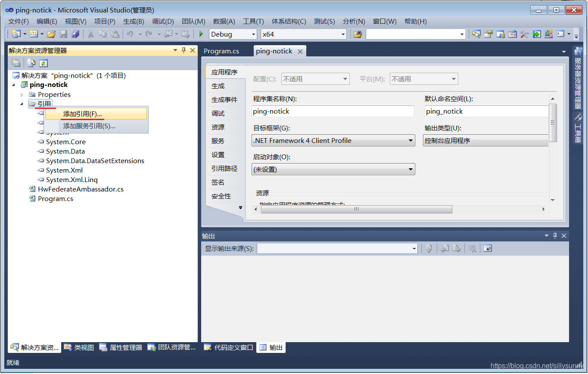Start debugging with the green play icon

[201, 34]
